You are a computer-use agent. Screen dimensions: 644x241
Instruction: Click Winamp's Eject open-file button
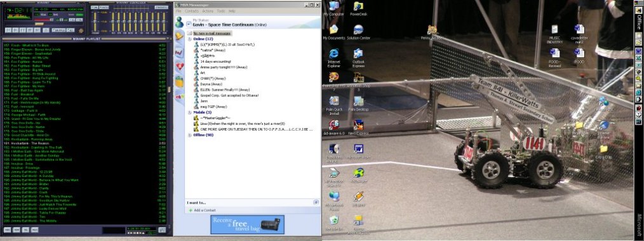point(46,30)
